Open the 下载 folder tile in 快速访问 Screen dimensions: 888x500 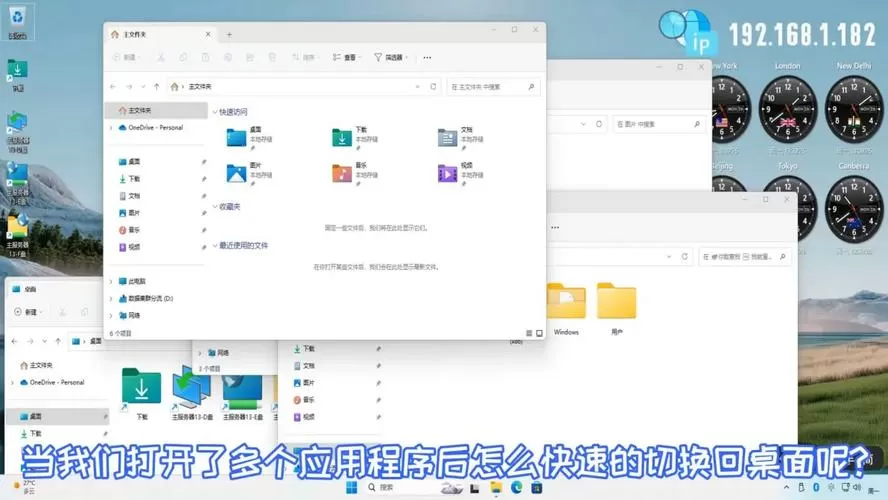(355, 137)
